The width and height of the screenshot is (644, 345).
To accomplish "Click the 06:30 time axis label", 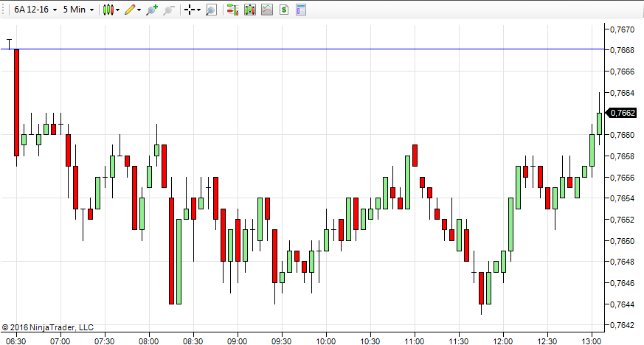I will 16,341.
